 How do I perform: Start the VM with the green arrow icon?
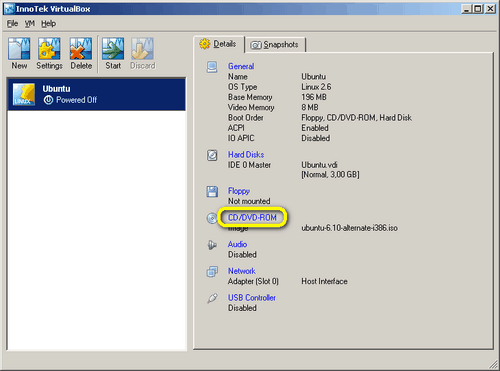(113, 49)
